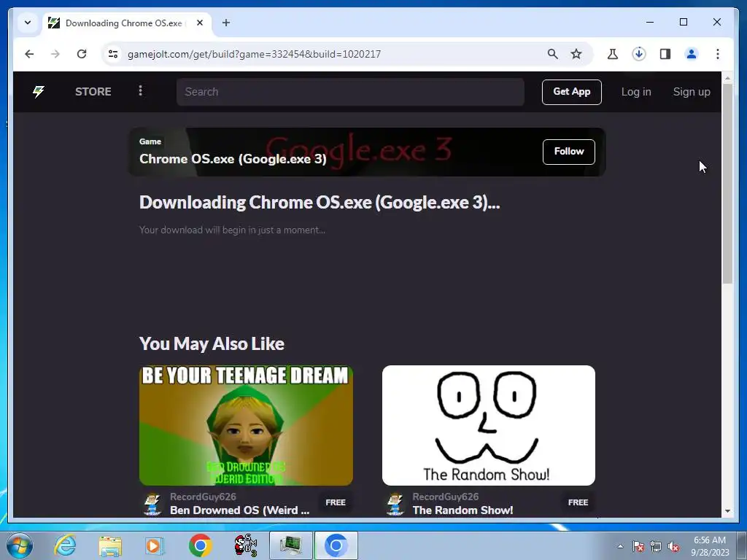Launch Internet Explorer from taskbar
Image resolution: width=747 pixels, height=560 pixels.
(x=65, y=545)
